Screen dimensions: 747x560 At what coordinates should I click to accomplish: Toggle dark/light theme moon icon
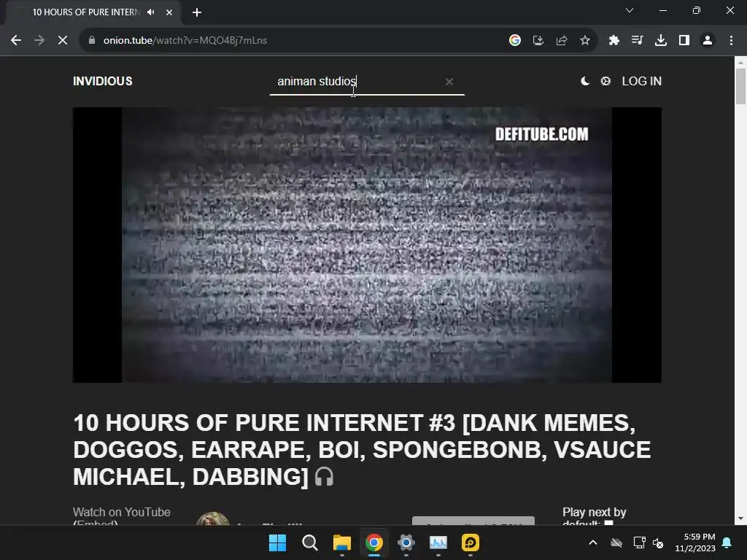(x=585, y=82)
